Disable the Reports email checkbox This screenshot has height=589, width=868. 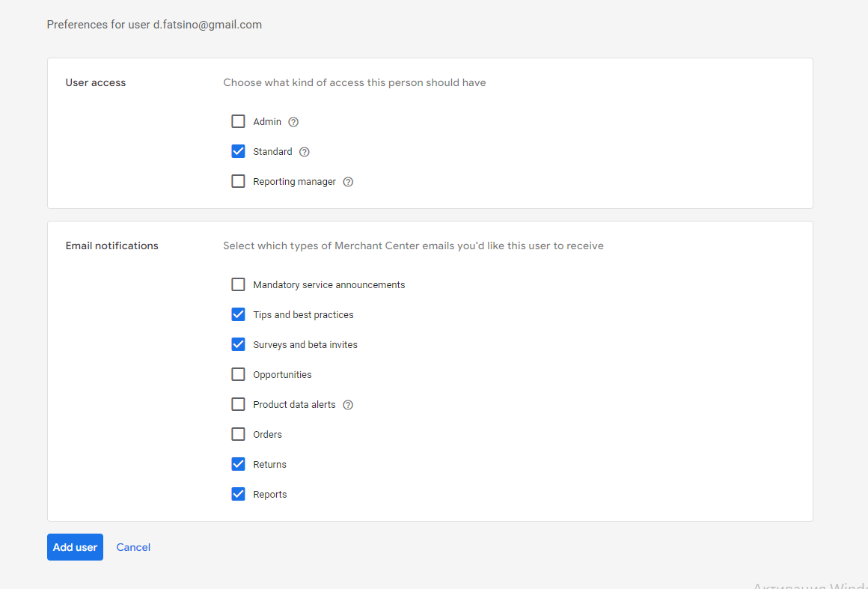click(x=238, y=494)
